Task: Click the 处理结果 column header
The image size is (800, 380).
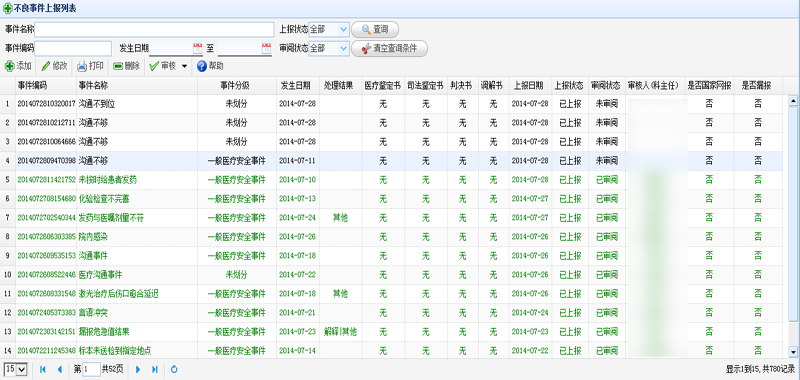Action: tap(338, 85)
